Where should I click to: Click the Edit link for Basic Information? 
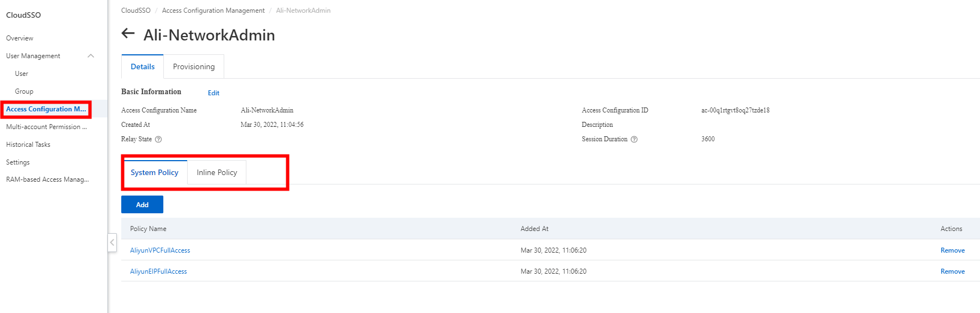tap(214, 93)
